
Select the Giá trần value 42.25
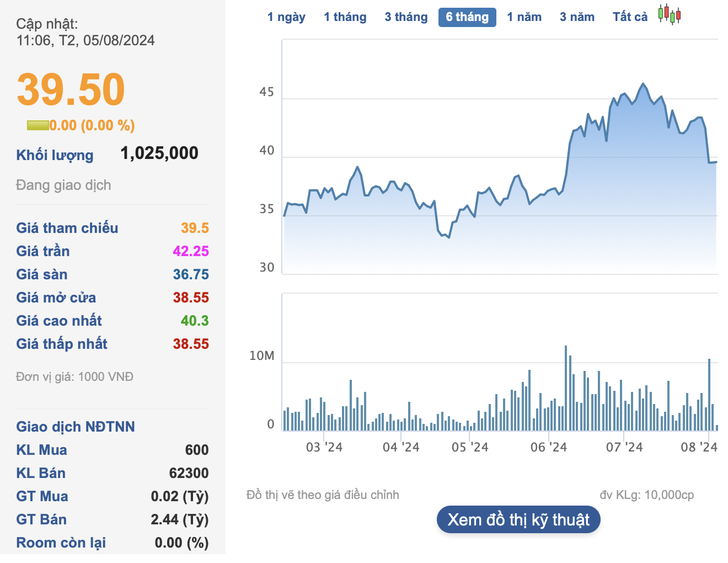coord(191,251)
